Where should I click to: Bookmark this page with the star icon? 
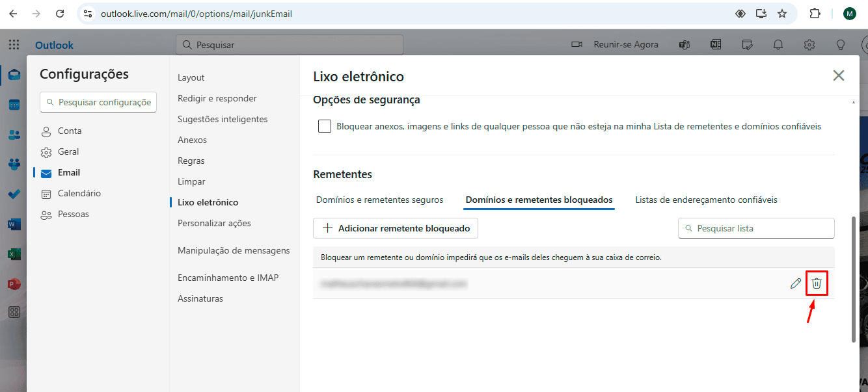point(782,14)
